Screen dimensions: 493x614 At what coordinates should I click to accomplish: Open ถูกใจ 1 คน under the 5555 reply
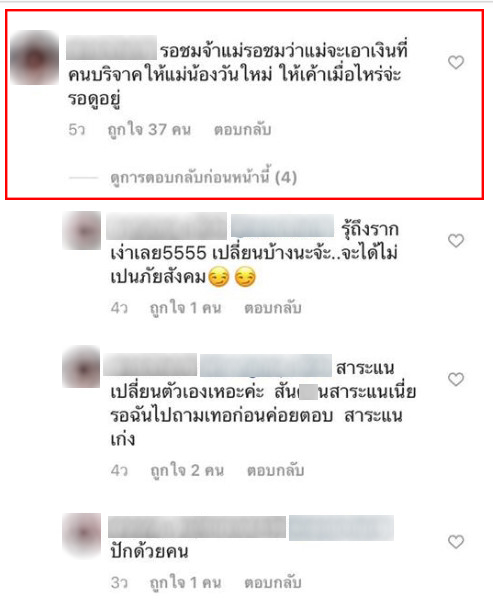click(x=186, y=308)
